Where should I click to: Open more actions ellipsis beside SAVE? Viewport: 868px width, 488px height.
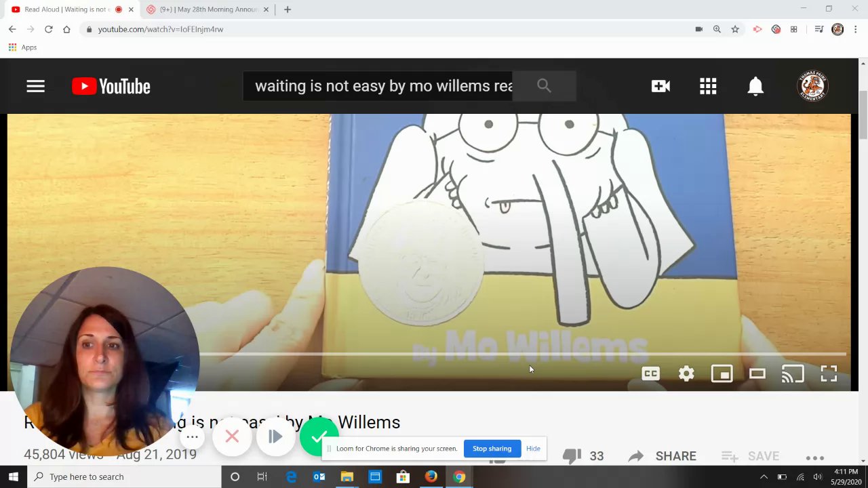click(x=814, y=457)
